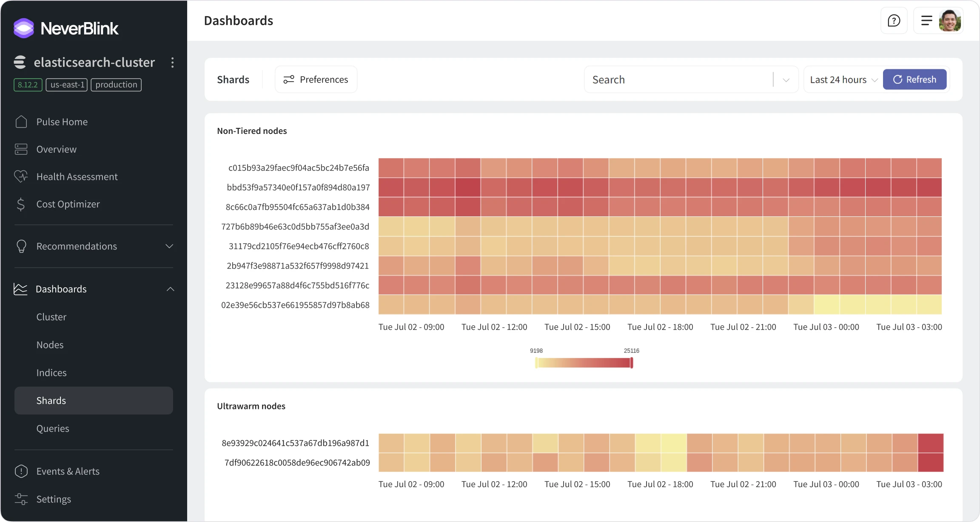Click the right handle of heatmap color range slider
The image size is (980, 522).
coord(632,363)
